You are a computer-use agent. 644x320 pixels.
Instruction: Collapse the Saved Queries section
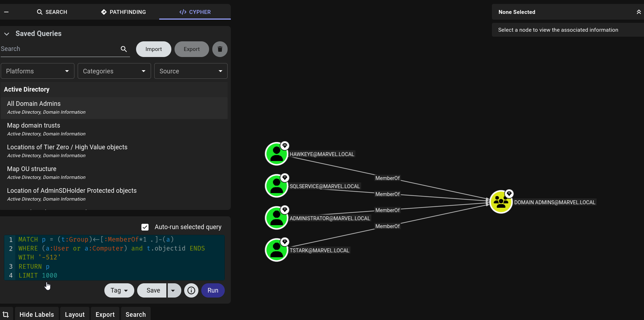click(7, 34)
